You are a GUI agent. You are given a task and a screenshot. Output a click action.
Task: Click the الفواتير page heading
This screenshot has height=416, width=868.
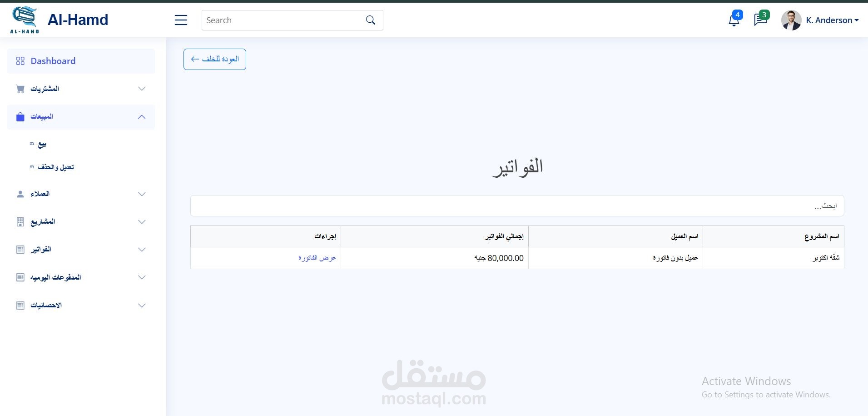pos(517,167)
